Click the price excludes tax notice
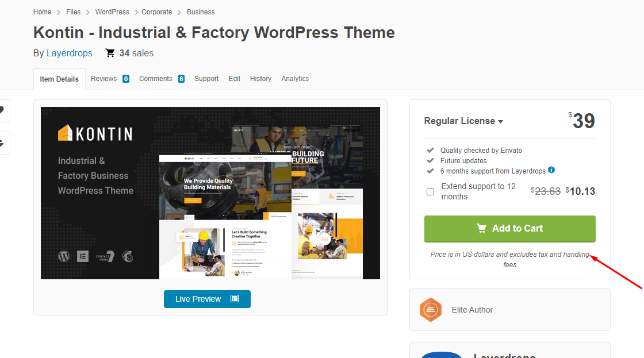Image resolution: width=644 pixels, height=358 pixels. click(x=509, y=260)
